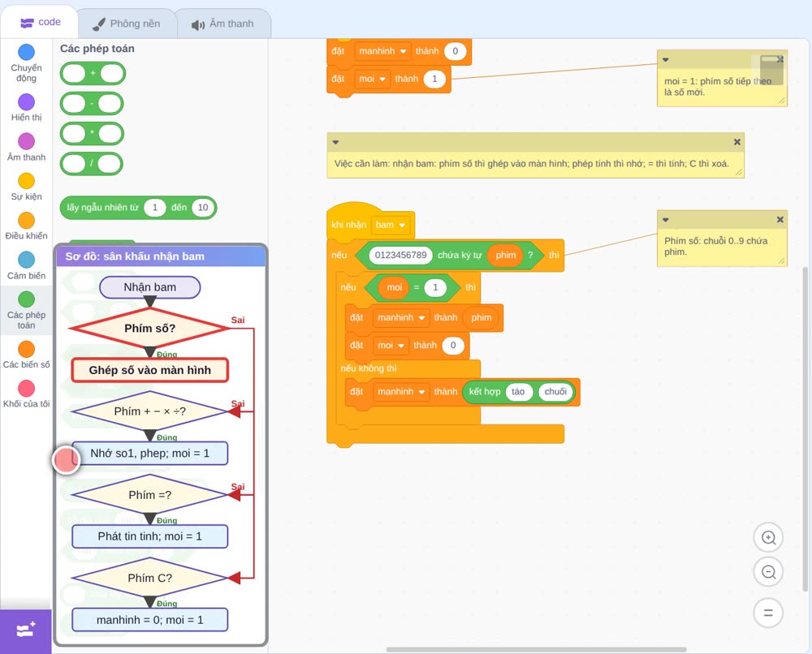Click the 10 input in the random block
Screen dimensions: 812x654
click(203, 208)
